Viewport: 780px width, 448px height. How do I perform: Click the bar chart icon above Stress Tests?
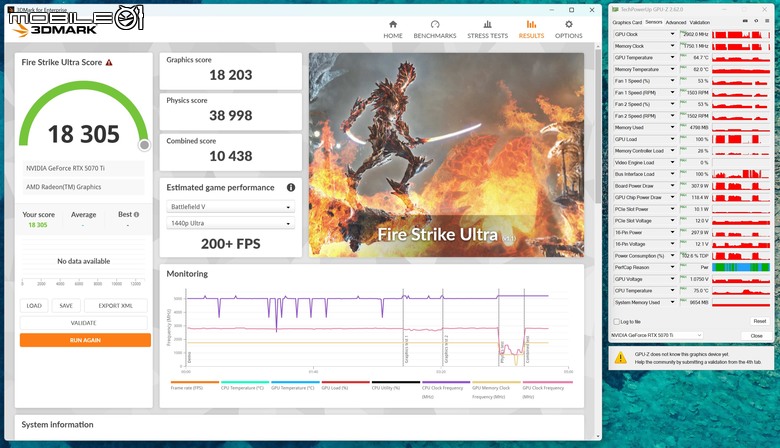488,24
